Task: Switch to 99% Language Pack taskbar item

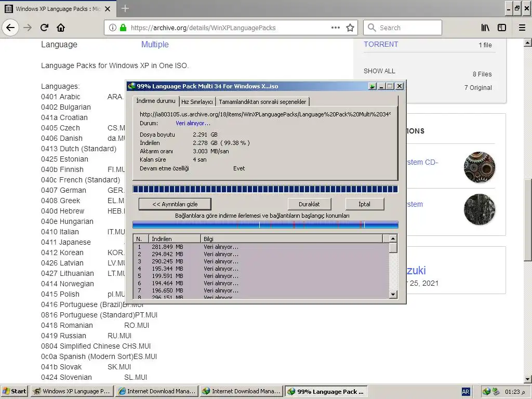Action: (x=326, y=391)
